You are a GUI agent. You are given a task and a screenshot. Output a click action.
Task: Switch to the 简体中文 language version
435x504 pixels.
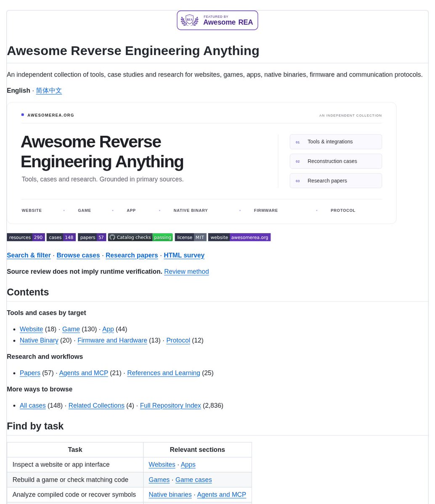coord(48,91)
